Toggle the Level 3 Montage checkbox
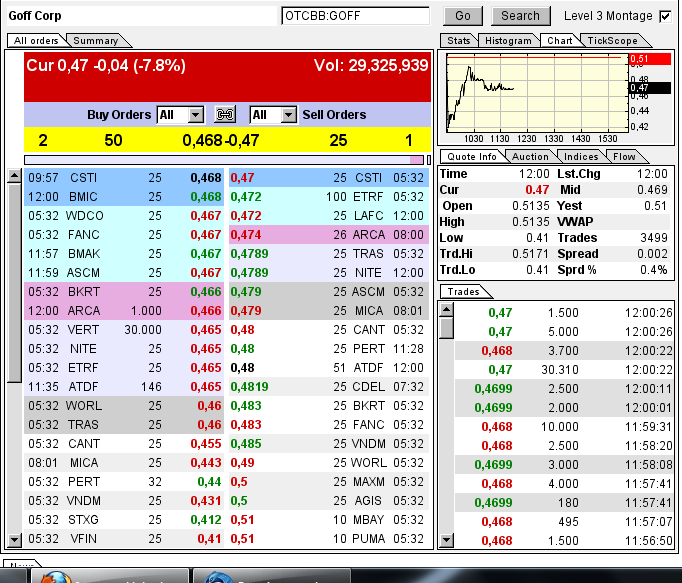The image size is (682, 583). pos(665,17)
